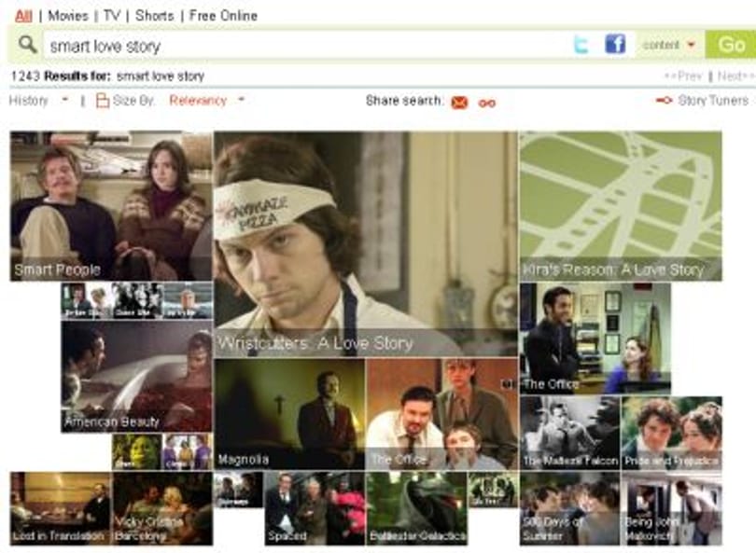The image size is (756, 553).
Task: Open the Spaced thumbnail
Action: [x=315, y=508]
